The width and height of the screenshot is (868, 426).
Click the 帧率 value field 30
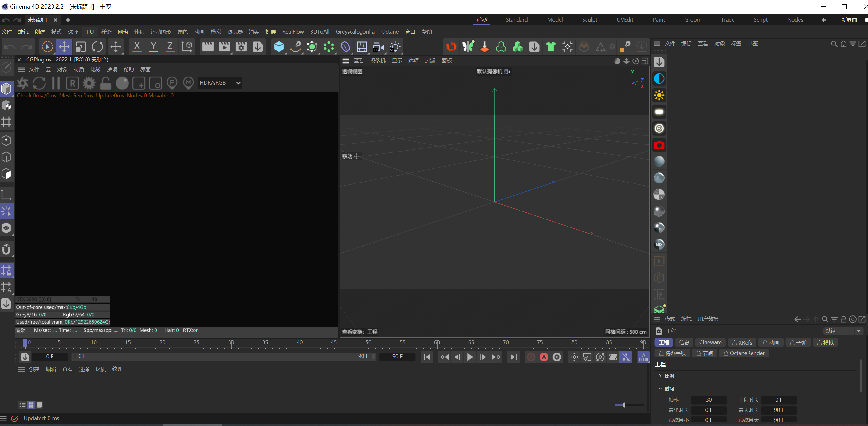tap(709, 400)
